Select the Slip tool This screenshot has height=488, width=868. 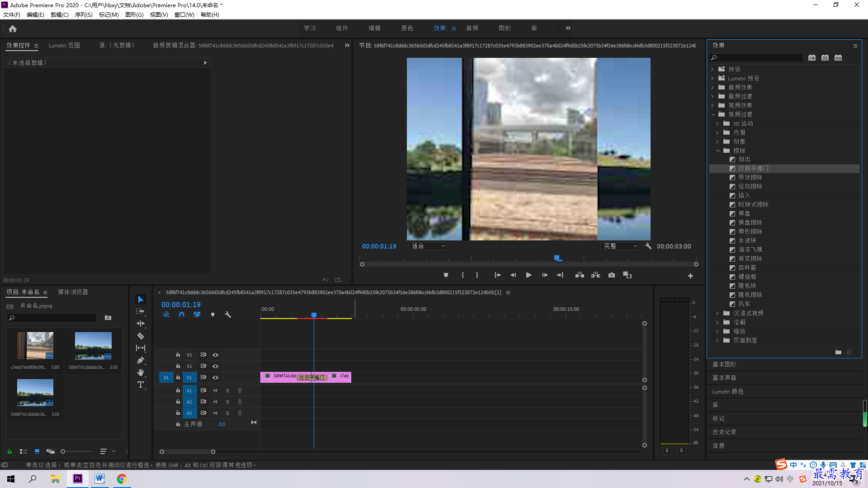click(141, 348)
